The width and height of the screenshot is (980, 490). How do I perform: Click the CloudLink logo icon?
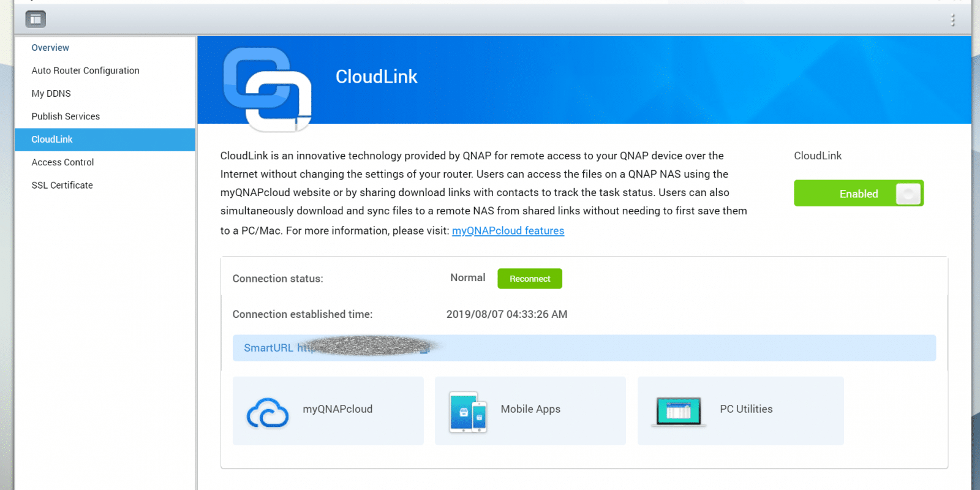(268, 89)
